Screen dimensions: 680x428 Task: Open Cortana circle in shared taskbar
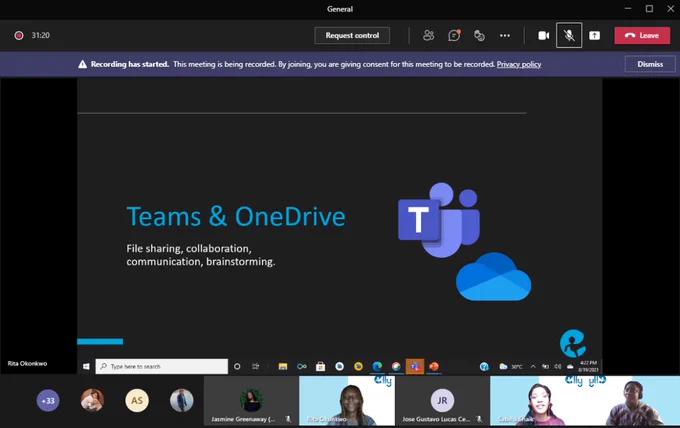coord(237,366)
